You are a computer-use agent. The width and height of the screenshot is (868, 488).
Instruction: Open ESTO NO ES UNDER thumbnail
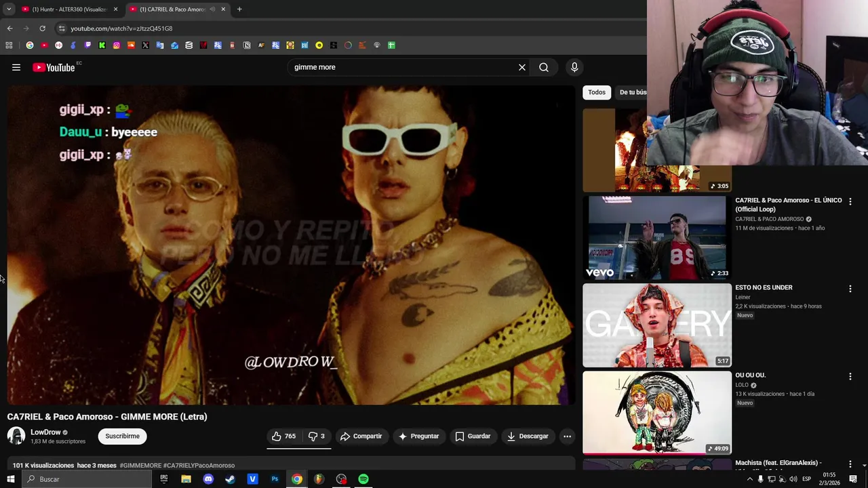pos(657,325)
